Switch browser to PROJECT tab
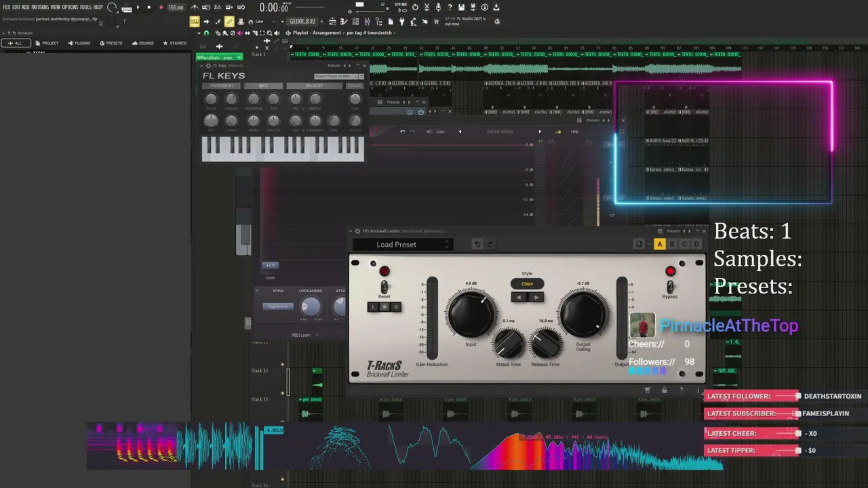Viewport: 868px width, 488px height. tap(47, 43)
